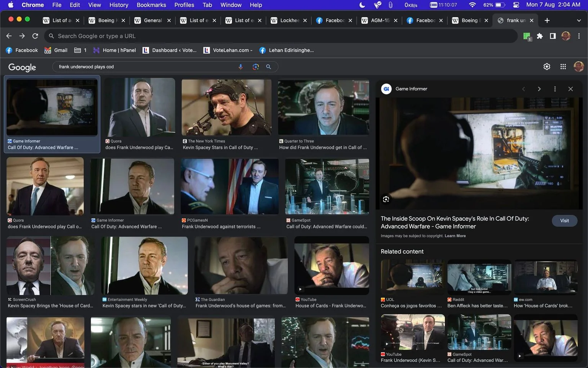Open the large Game Informer preview image
This screenshot has height=368, width=588.
pos(479,153)
